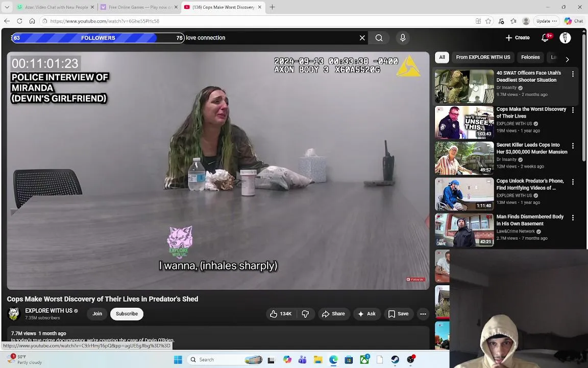
Task: Open OBS Studio taskbar icon
Action: click(x=411, y=359)
